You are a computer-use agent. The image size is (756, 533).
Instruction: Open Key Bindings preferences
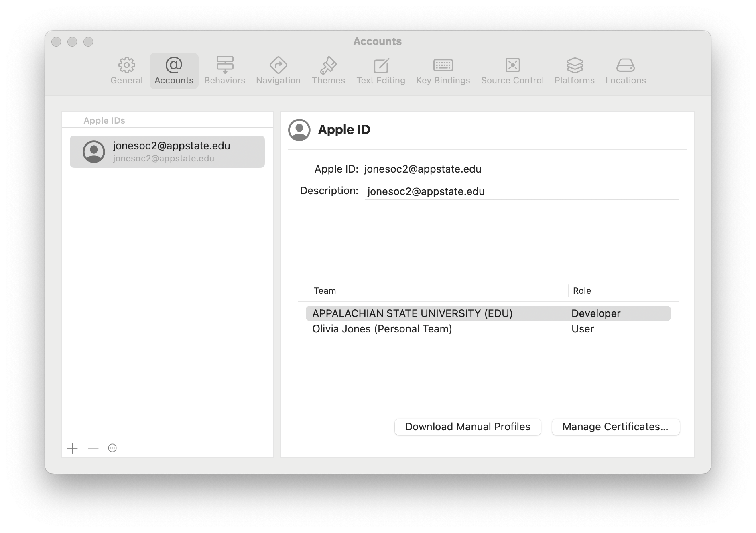point(443,71)
